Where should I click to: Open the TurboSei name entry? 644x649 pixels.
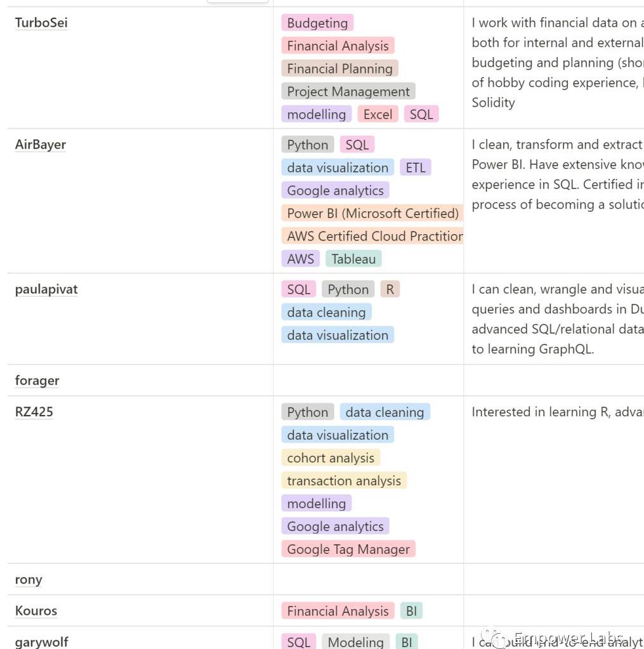click(x=41, y=23)
